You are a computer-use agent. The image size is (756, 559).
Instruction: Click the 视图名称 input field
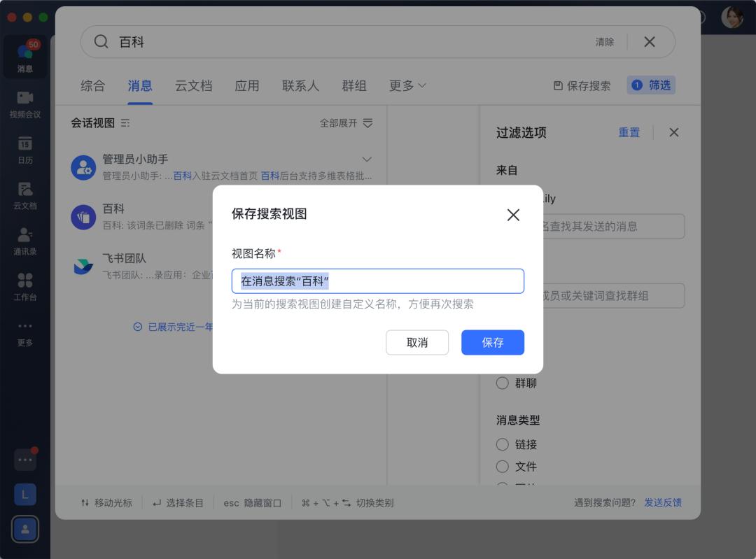coord(378,281)
